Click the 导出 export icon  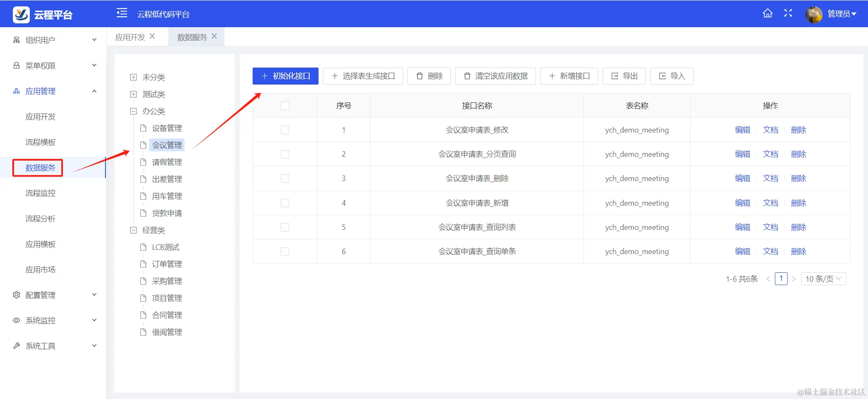(614, 76)
